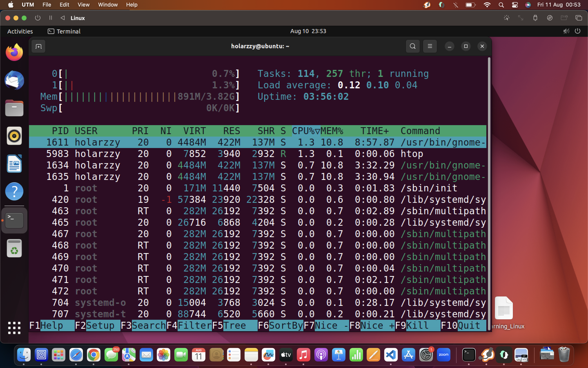
Task: Open the File menu
Action: coord(47,5)
